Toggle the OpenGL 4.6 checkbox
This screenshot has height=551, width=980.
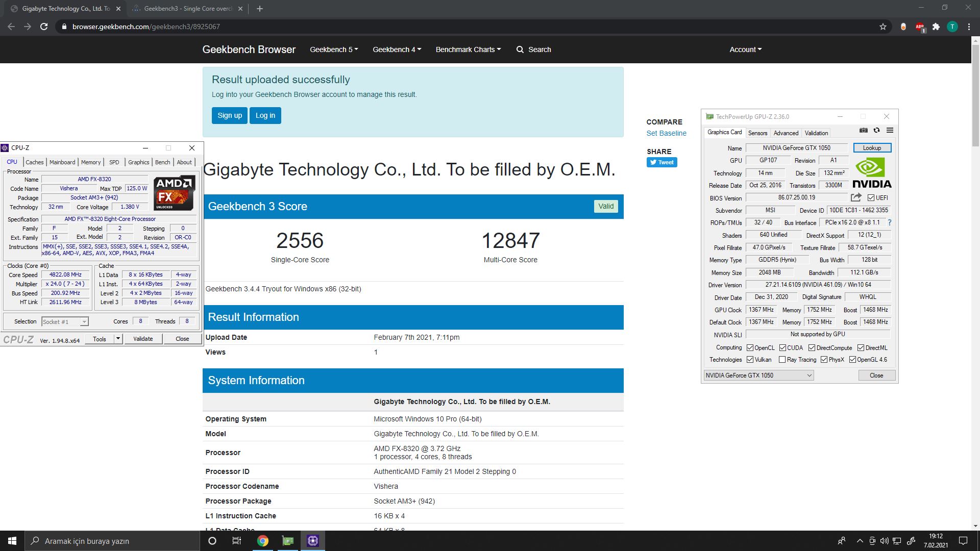pos(852,360)
